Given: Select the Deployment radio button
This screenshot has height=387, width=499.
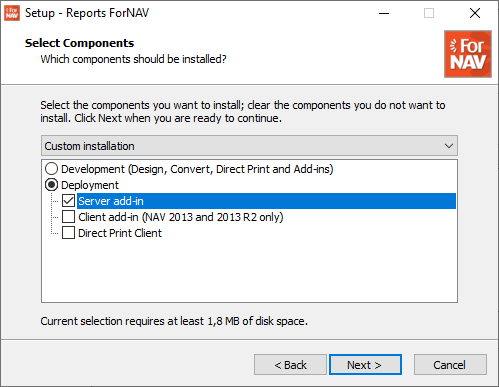Looking at the screenshot, I should 51,185.
